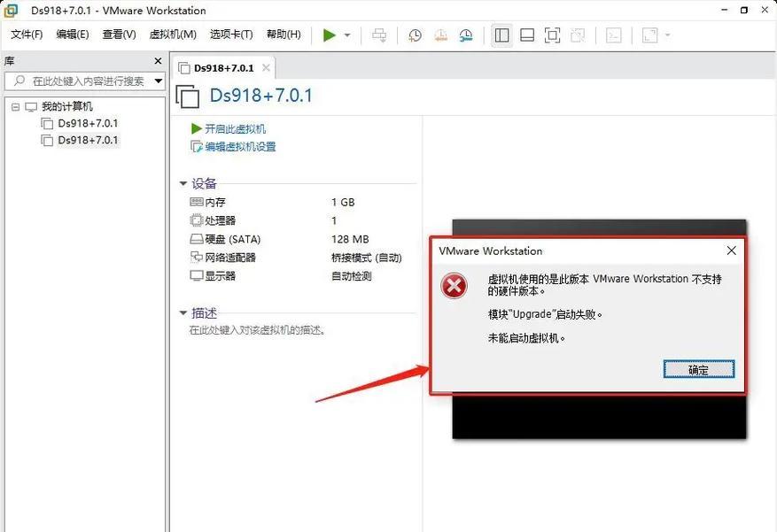Enter full screen mode icon
Screen dimensions: 777x532
coord(552,35)
